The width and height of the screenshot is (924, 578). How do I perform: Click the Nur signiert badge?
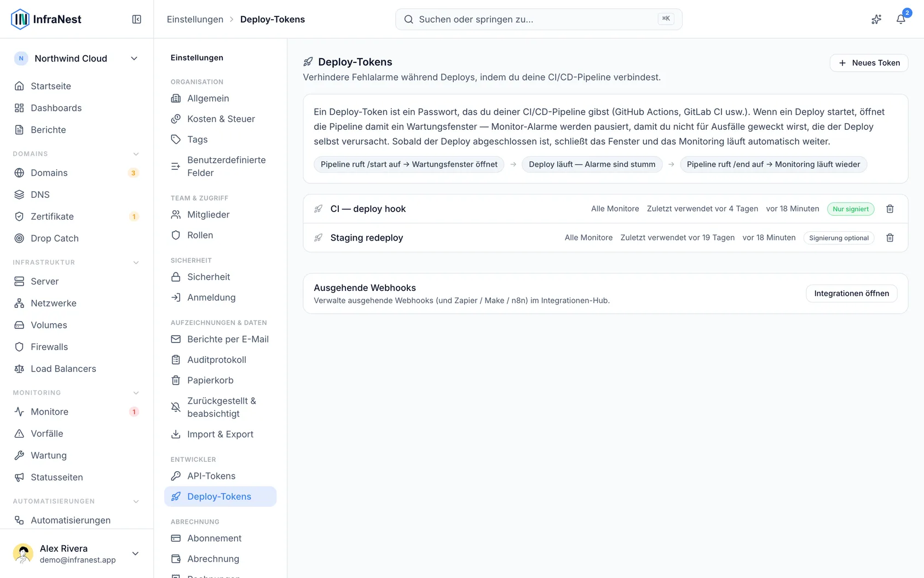pos(851,209)
